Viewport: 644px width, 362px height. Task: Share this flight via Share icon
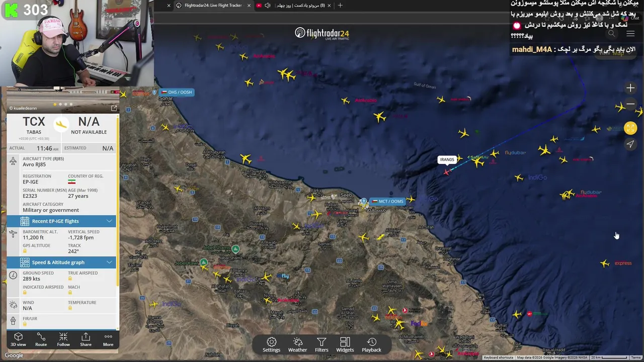tap(86, 339)
